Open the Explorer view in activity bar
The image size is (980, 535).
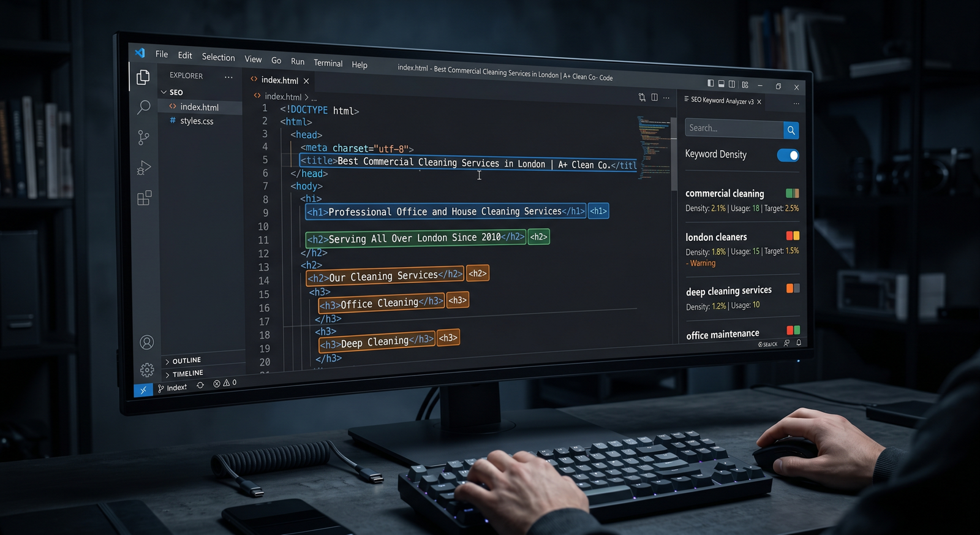pyautogui.click(x=143, y=77)
